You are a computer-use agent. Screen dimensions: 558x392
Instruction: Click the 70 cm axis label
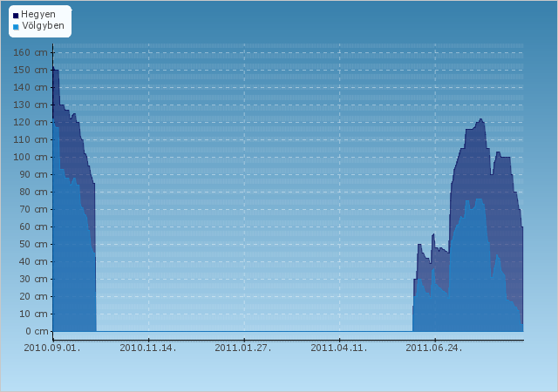(x=33, y=210)
